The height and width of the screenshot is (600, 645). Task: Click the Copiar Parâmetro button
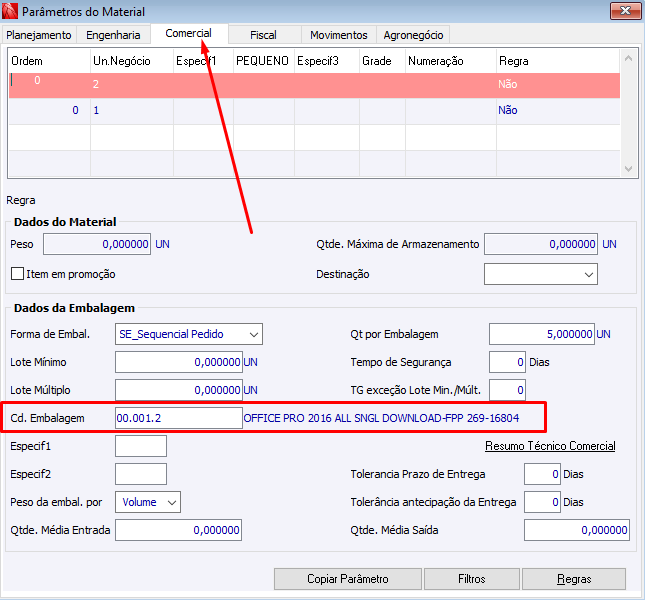coord(348,579)
